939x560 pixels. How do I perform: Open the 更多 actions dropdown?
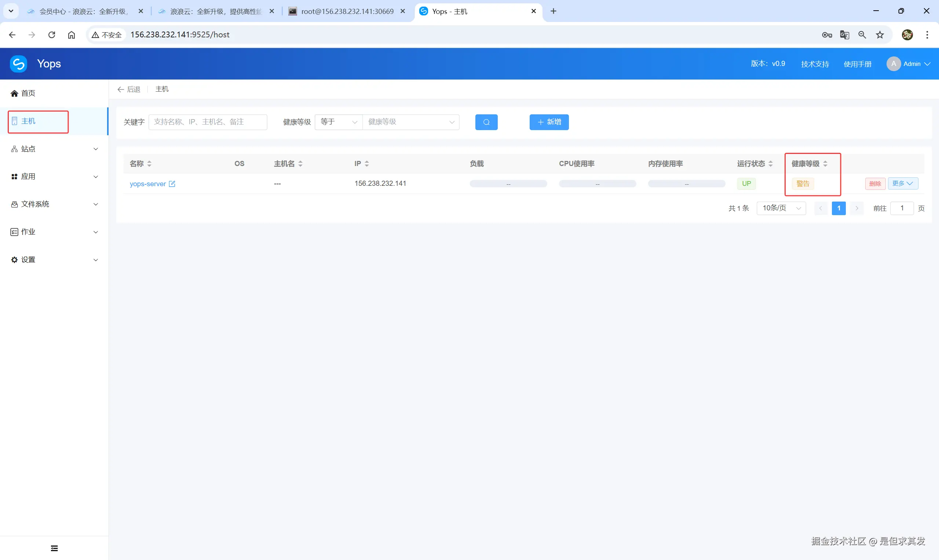click(x=902, y=183)
